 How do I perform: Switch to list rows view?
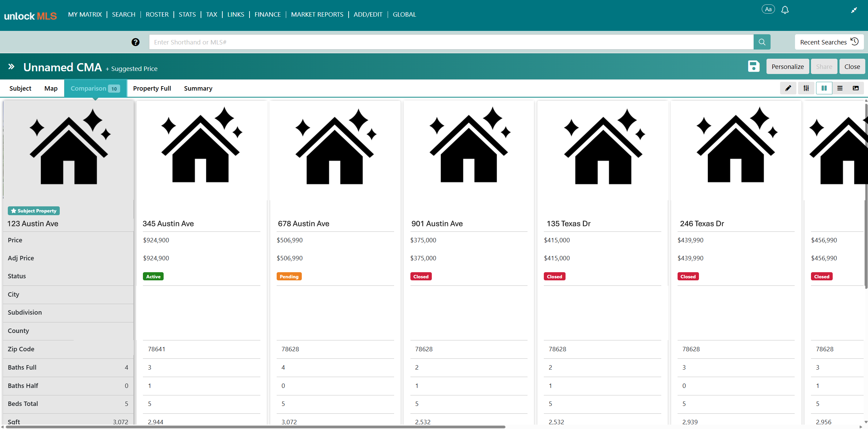840,88
